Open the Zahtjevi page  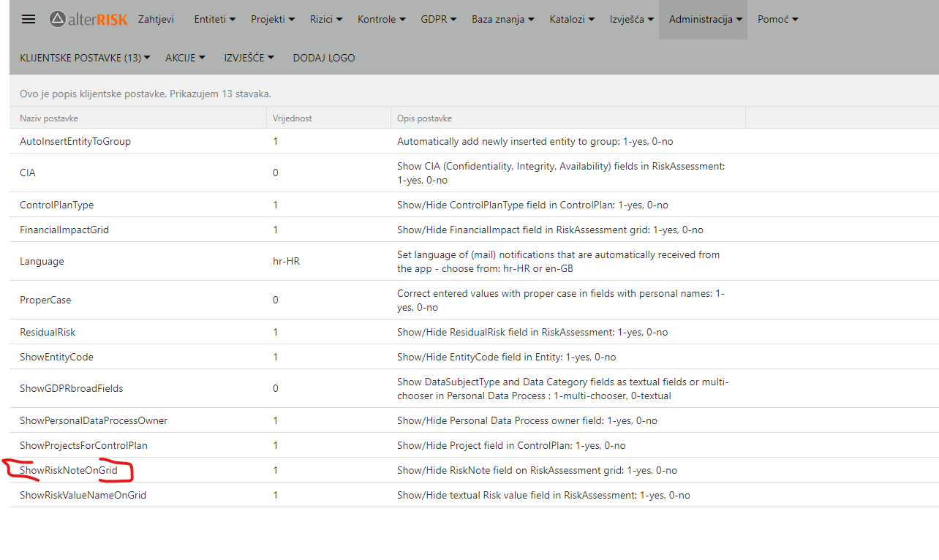point(156,19)
